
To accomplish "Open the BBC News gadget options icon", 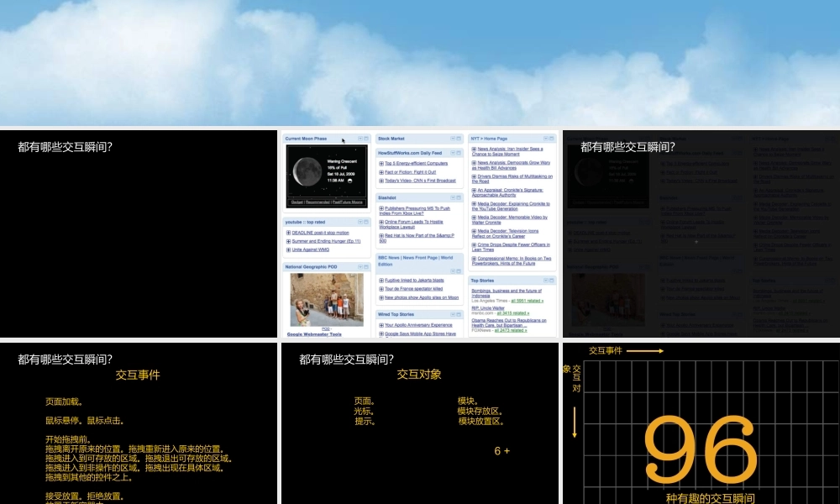I will (454, 271).
